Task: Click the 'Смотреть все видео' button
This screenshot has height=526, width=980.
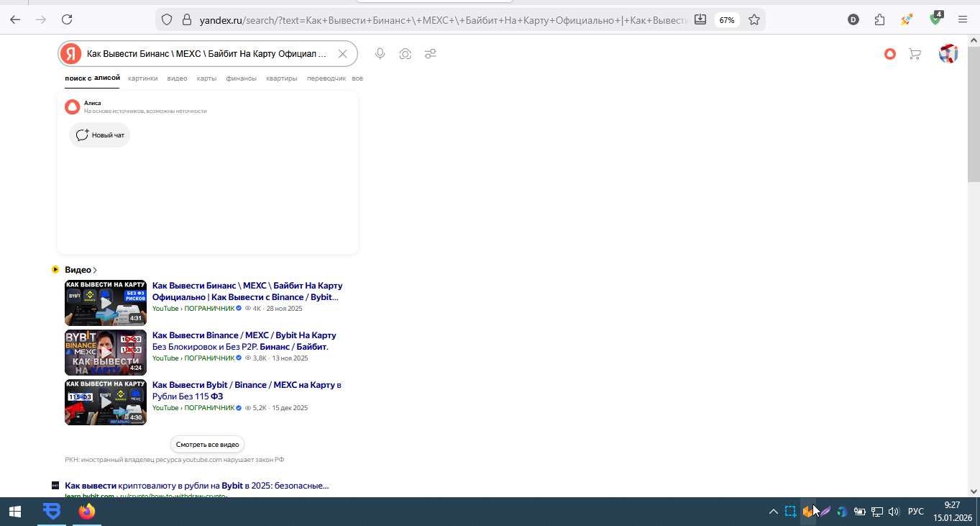Action: point(207,445)
